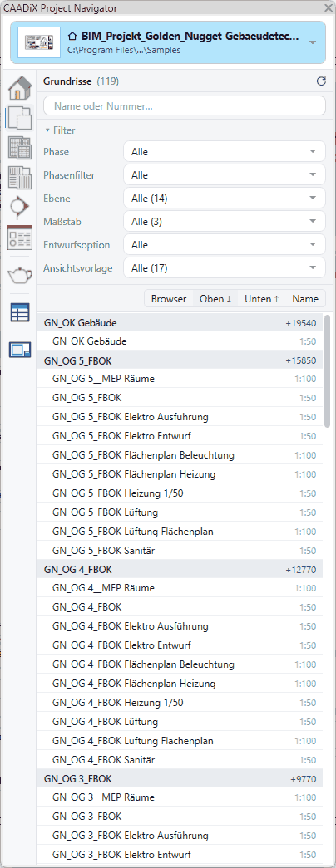Select the floor plans sidebar icon
Image resolution: width=336 pixels, height=868 pixels.
coord(19,117)
